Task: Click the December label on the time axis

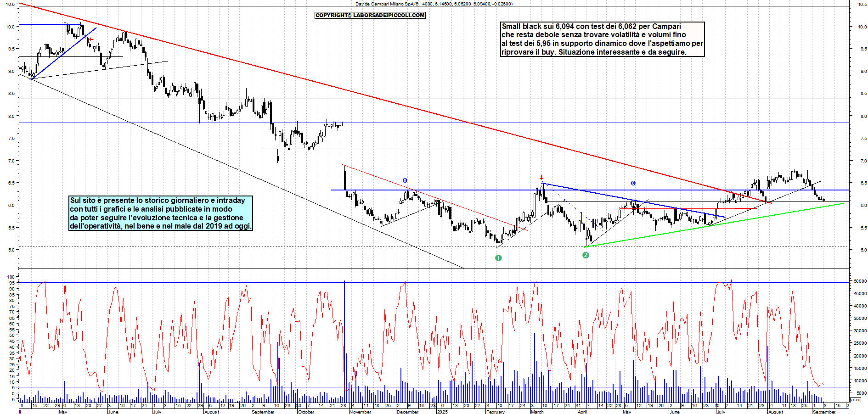Action: click(x=407, y=412)
